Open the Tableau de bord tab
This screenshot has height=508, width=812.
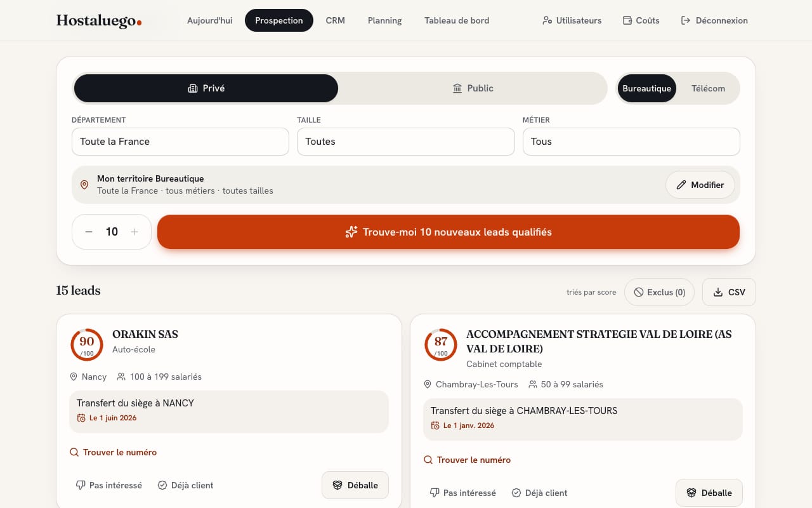pyautogui.click(x=457, y=20)
